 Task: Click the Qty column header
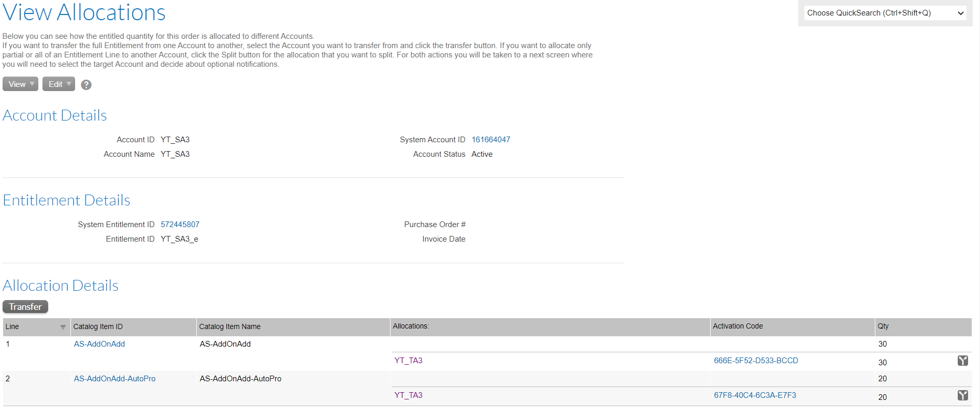click(x=923, y=327)
